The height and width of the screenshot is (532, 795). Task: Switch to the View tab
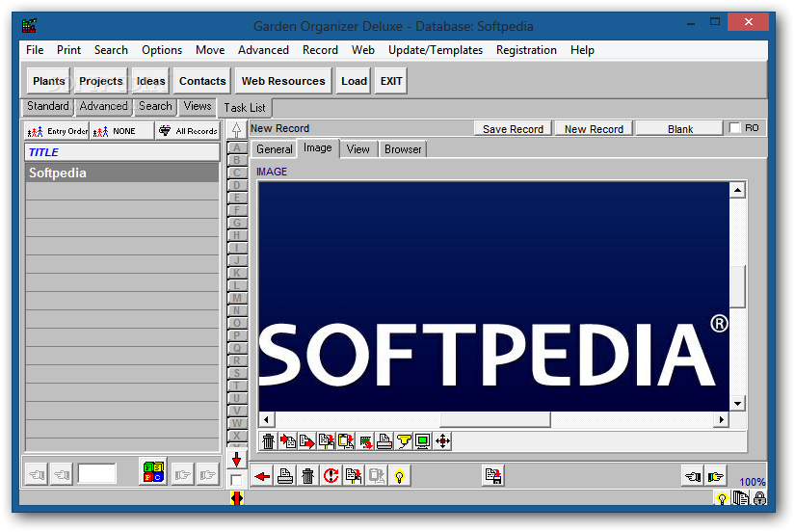click(x=358, y=149)
